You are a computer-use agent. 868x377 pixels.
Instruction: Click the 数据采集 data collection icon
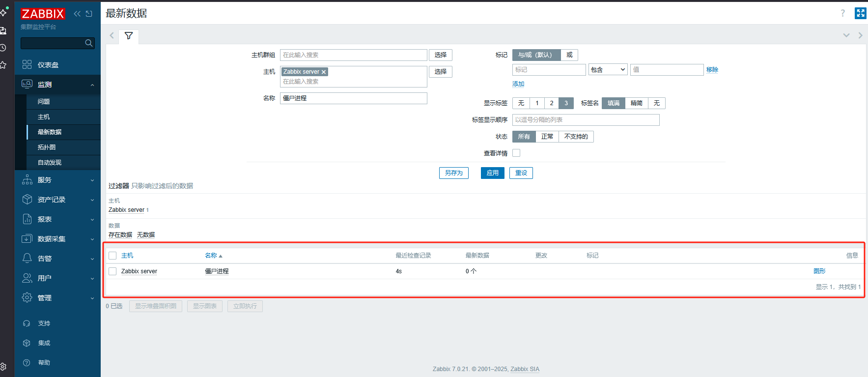coord(27,239)
